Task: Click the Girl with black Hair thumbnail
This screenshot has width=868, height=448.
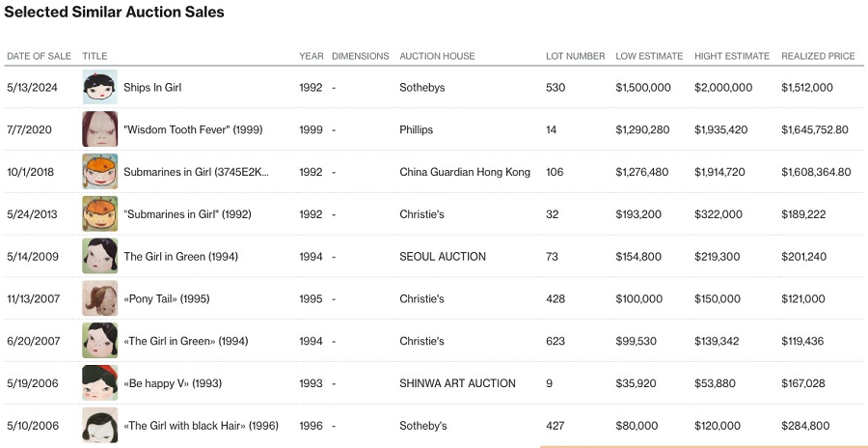Action: (99, 426)
